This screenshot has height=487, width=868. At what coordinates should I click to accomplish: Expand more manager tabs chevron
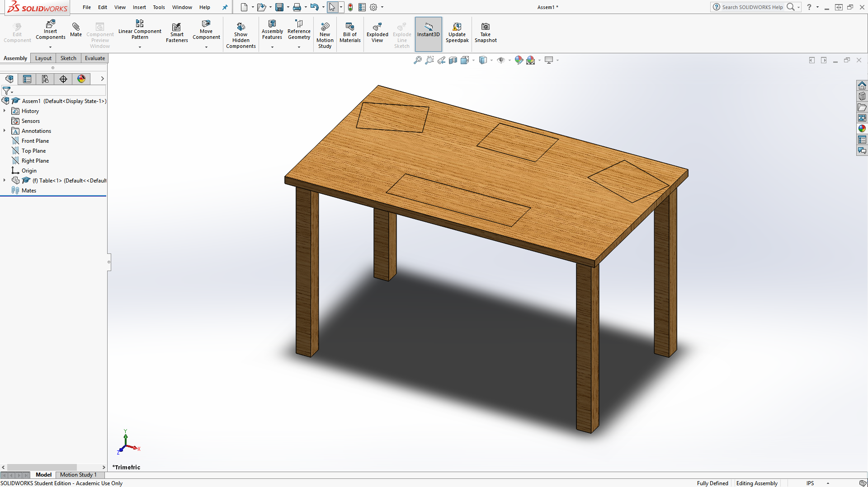point(102,79)
